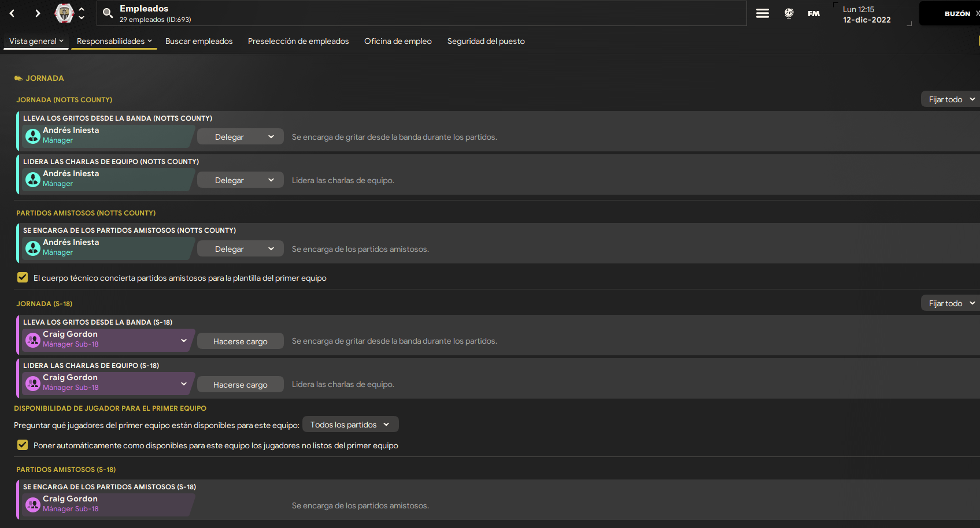Open Responsabilidades tab menu
Viewport: 980px width, 528px height.
114,41
